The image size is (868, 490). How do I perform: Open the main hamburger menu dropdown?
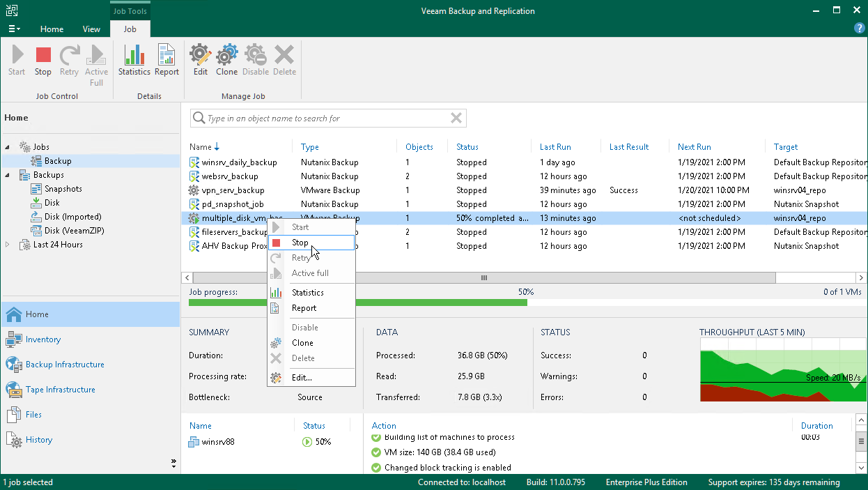coord(14,29)
